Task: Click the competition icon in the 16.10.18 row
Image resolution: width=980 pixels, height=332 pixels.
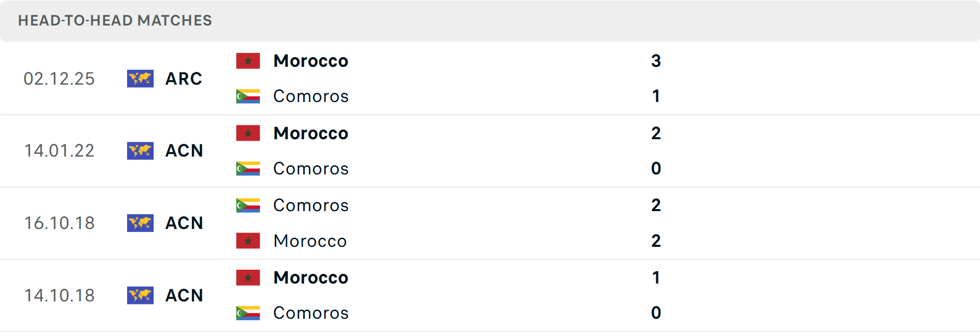Action: coord(140,223)
